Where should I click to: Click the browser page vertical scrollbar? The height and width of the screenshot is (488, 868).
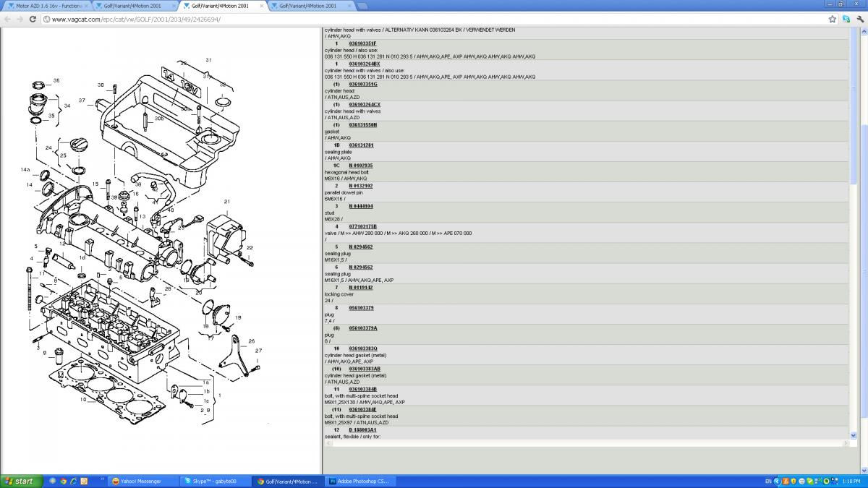[x=863, y=249]
